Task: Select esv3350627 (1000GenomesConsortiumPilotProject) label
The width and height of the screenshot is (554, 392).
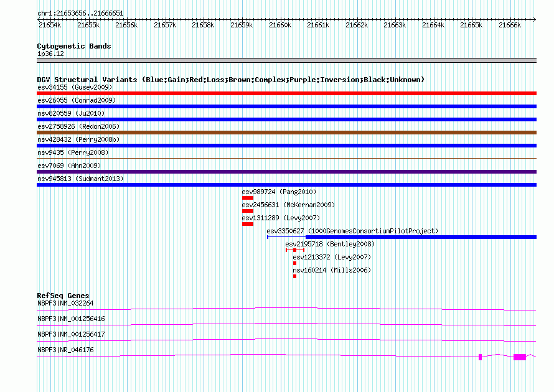Action: [x=352, y=231]
